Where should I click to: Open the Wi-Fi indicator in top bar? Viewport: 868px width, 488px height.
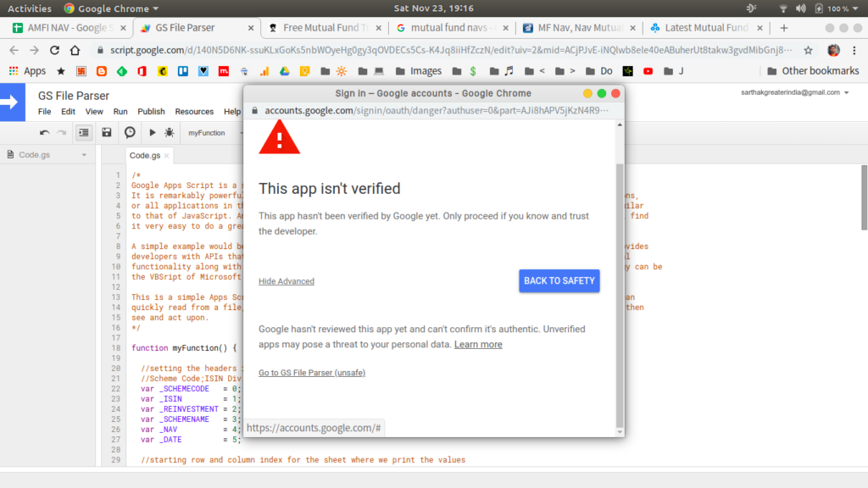(782, 8)
